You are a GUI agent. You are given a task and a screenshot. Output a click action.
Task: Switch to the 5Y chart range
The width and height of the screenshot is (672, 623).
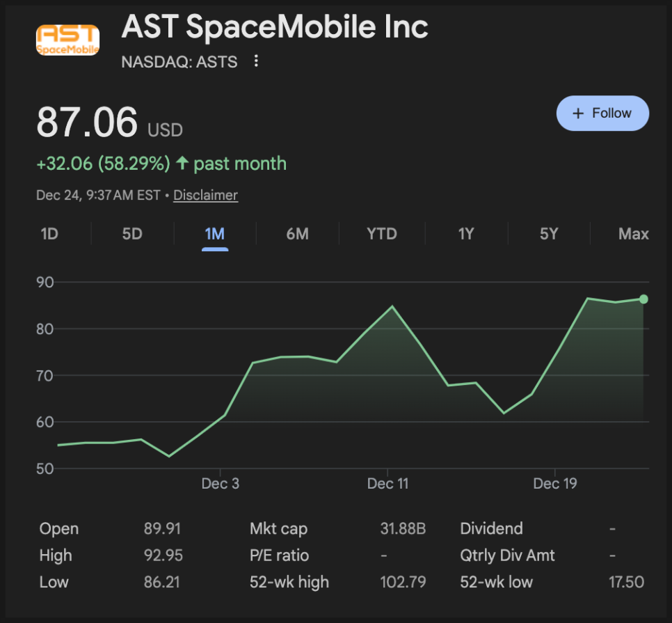(549, 234)
